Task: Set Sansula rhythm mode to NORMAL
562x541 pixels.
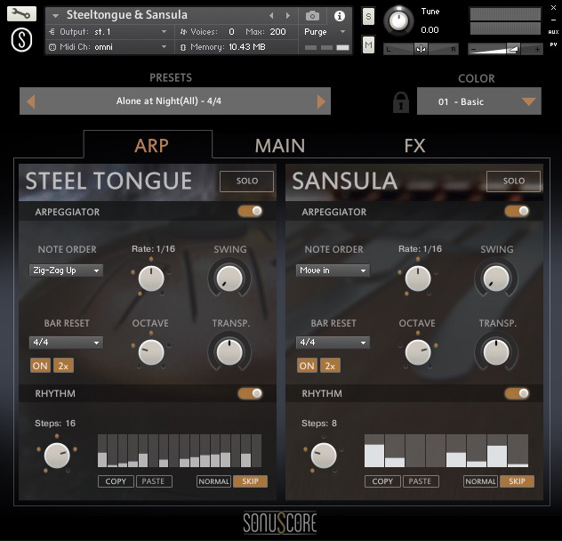Action: tap(480, 481)
